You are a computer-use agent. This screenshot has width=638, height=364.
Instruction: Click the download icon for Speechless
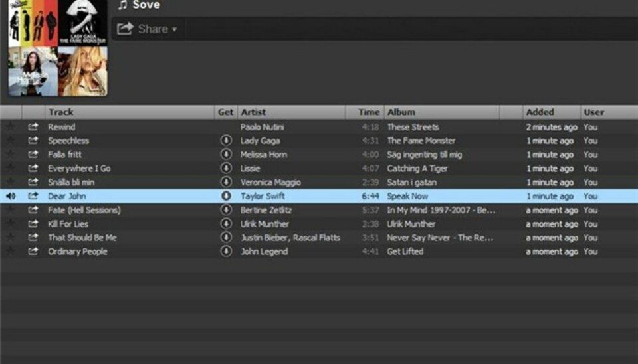226,140
